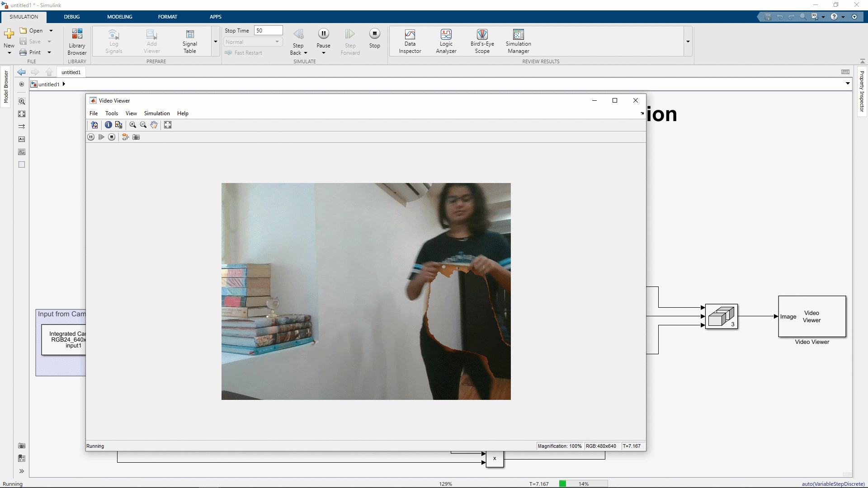Toggle the Property Inspector panel

point(862,92)
